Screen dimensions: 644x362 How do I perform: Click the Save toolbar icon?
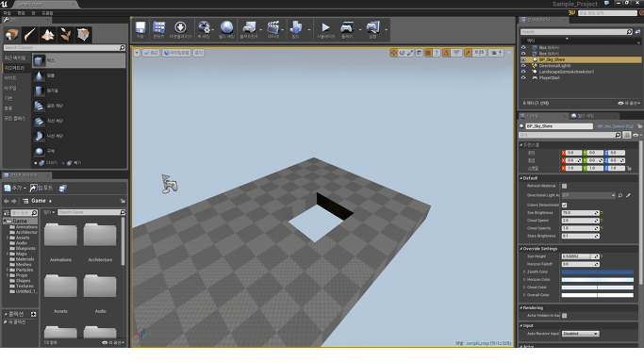[x=140, y=29]
